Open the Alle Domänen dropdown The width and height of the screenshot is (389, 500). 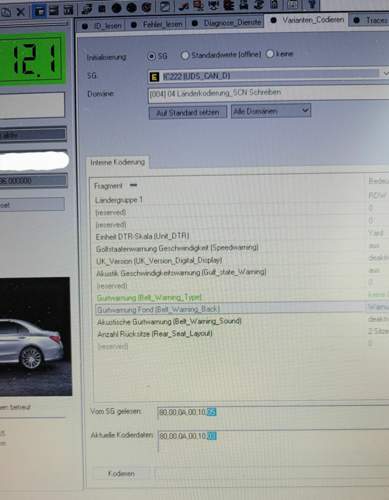pyautogui.click(x=271, y=111)
